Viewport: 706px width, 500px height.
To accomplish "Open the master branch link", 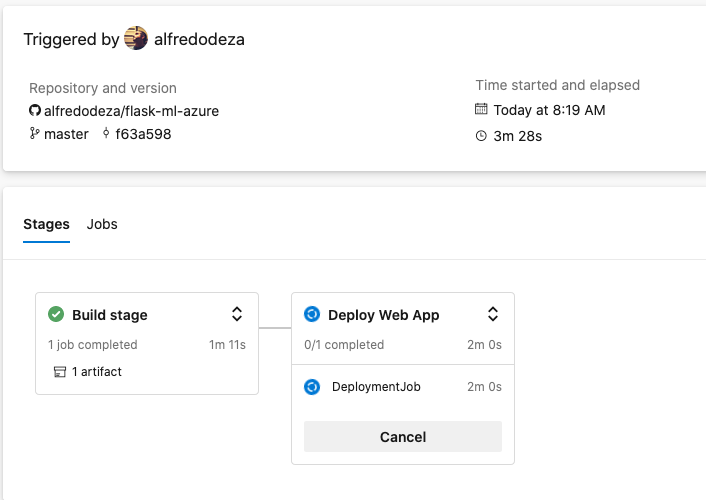I will tap(67, 134).
